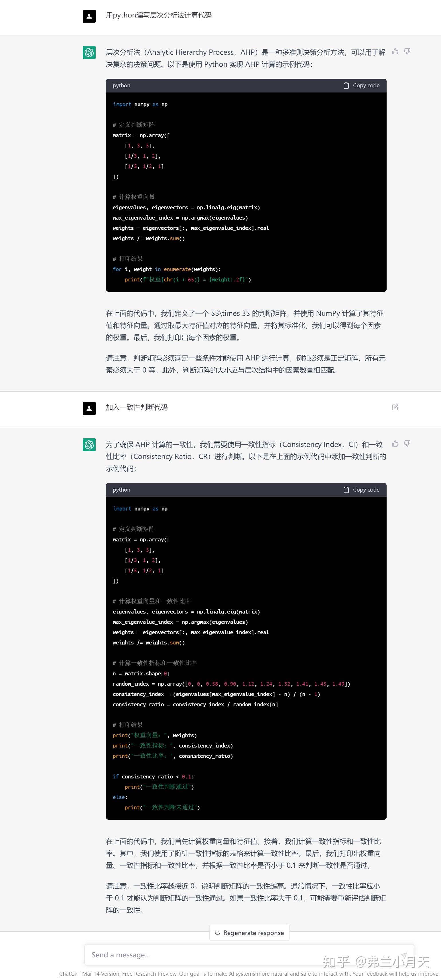Thumbs up the consistency check response

click(395, 443)
